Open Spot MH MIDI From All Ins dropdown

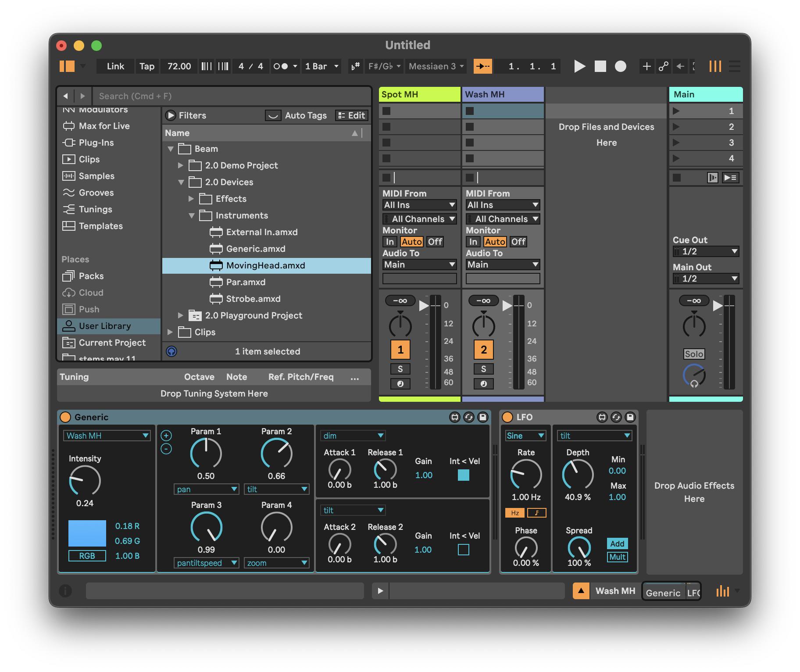pyautogui.click(x=420, y=205)
